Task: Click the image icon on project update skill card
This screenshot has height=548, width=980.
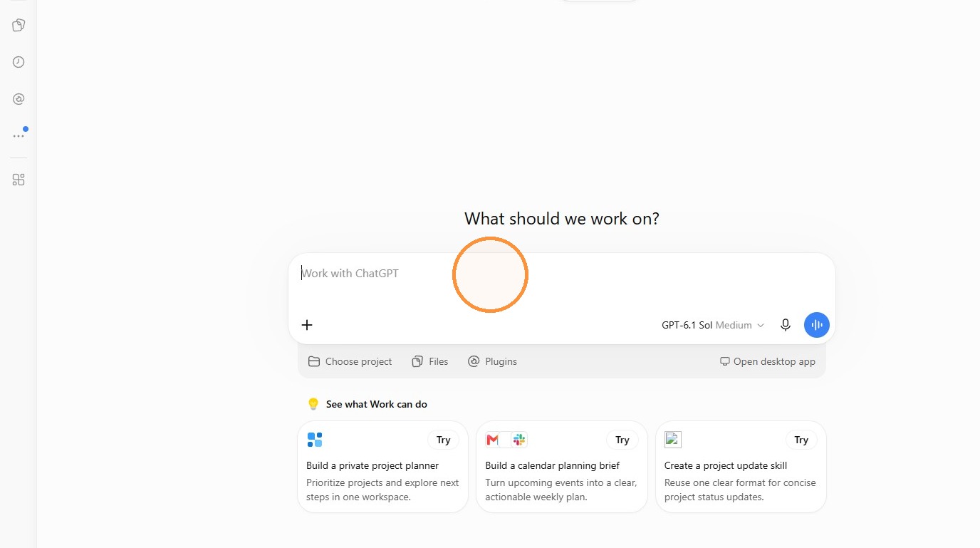Action: point(673,440)
